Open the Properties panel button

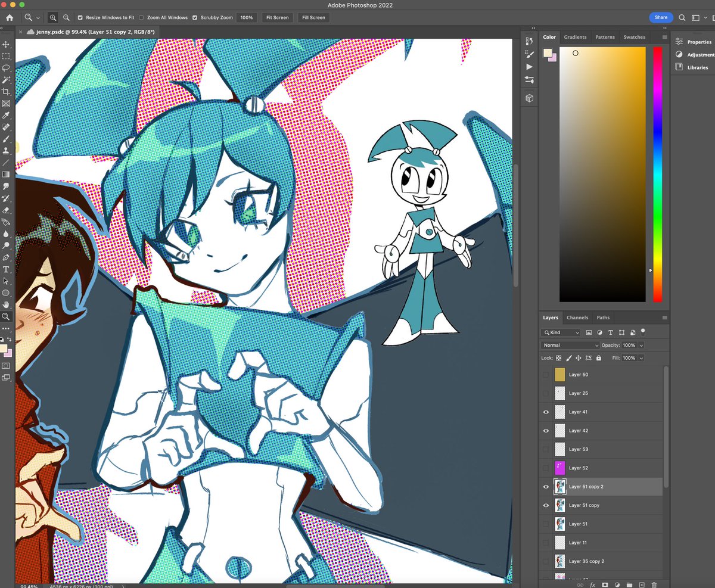coord(694,42)
